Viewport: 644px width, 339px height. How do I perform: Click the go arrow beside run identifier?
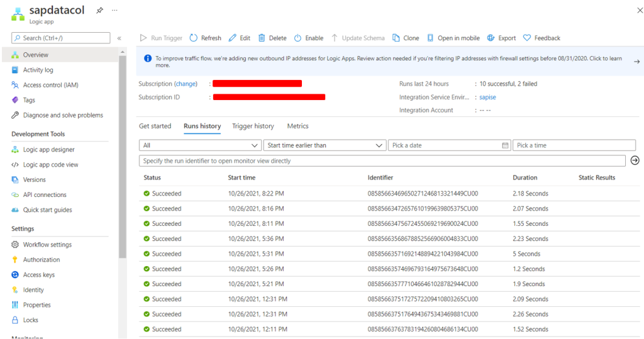click(635, 160)
